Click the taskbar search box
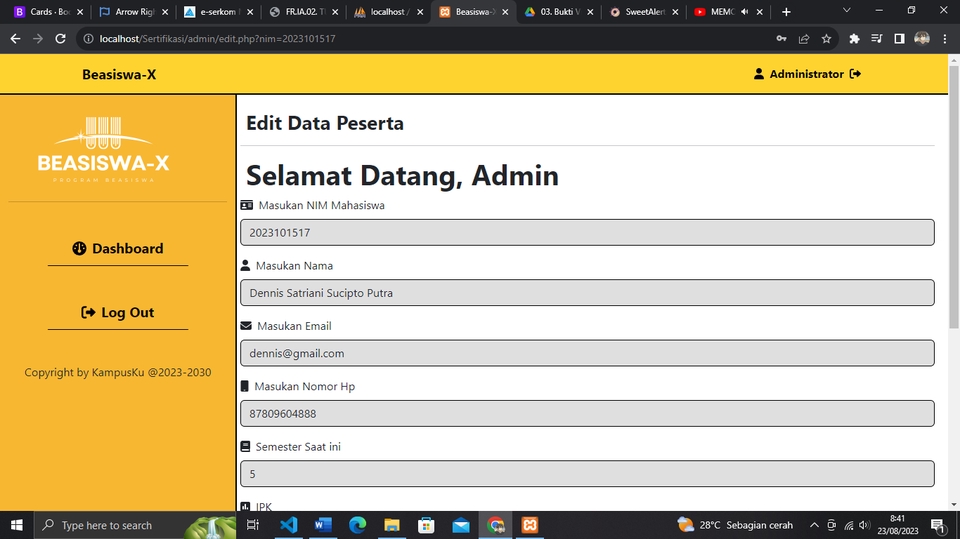The width and height of the screenshot is (960, 539). 135,525
